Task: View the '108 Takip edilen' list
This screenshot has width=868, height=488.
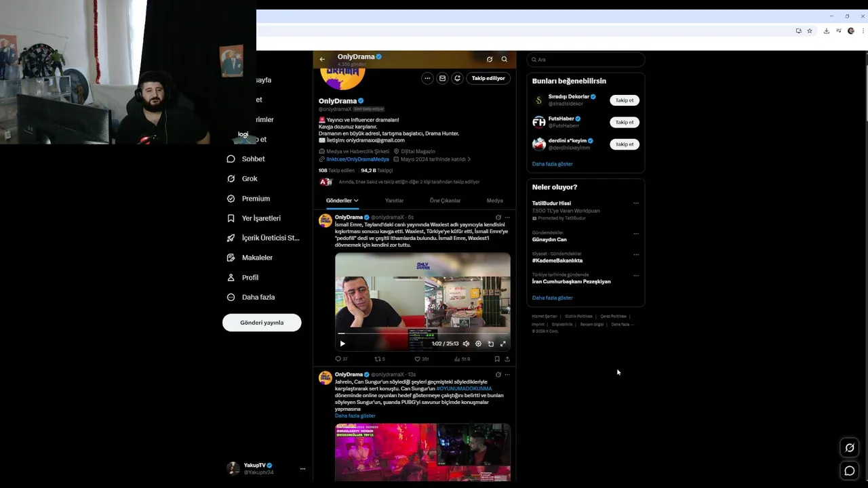Action: (x=336, y=171)
